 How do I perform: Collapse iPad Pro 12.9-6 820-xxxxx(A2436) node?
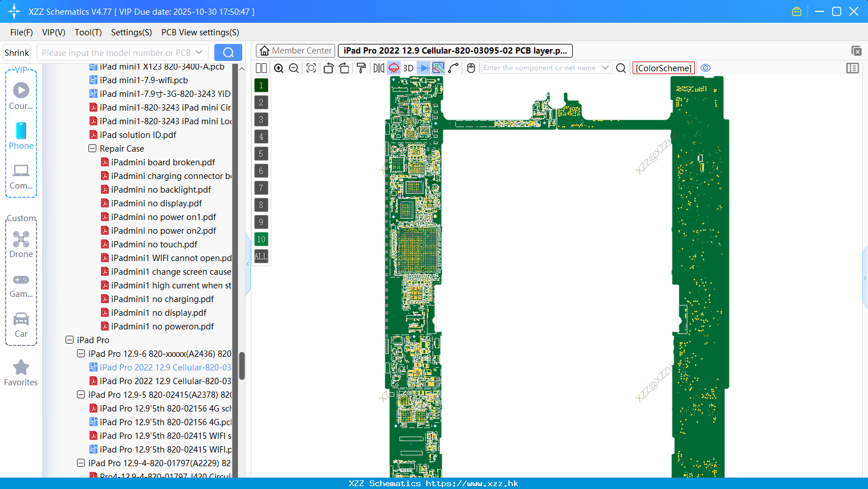point(81,353)
